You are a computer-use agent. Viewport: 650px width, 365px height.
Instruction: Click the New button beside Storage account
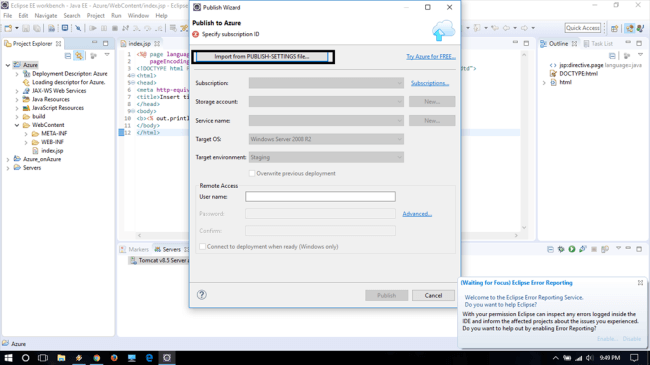tap(432, 102)
